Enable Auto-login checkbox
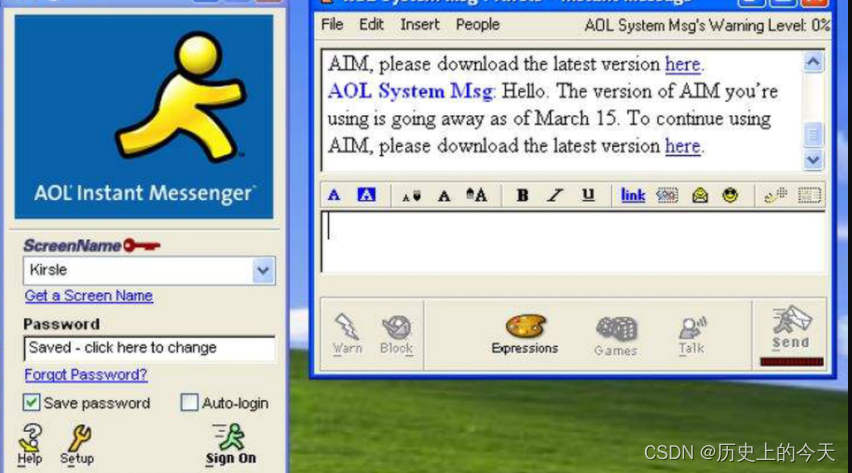The image size is (852, 473). (189, 403)
